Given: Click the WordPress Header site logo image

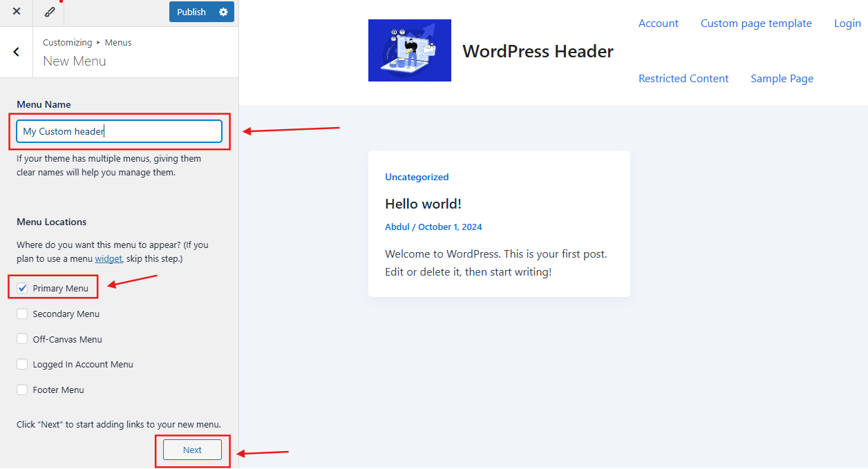Looking at the screenshot, I should coord(409,50).
